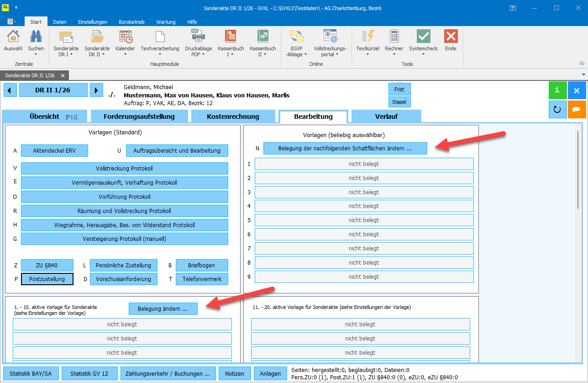588x383 pixels.
Task: Open Zahlungsverkehr / Buchungen ...
Action: pos(168,373)
